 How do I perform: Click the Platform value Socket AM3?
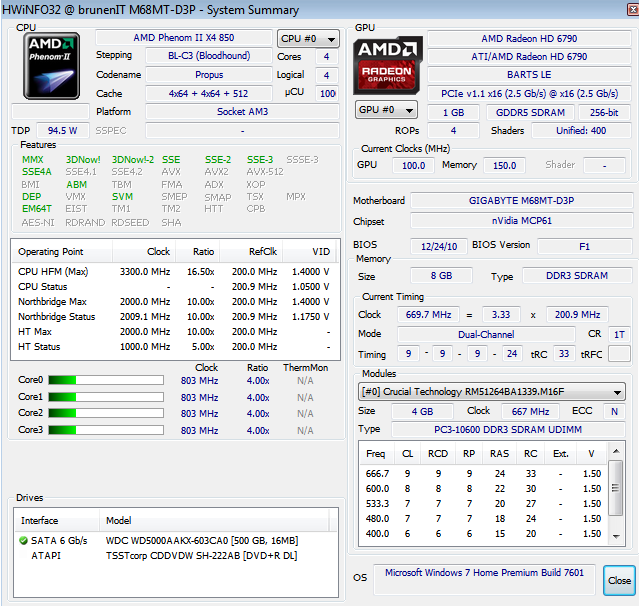coord(242,112)
